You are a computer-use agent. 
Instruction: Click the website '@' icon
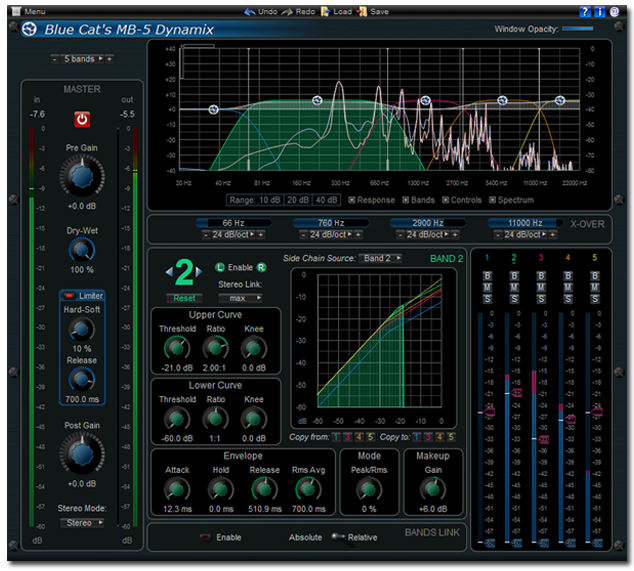pyautogui.click(x=615, y=12)
